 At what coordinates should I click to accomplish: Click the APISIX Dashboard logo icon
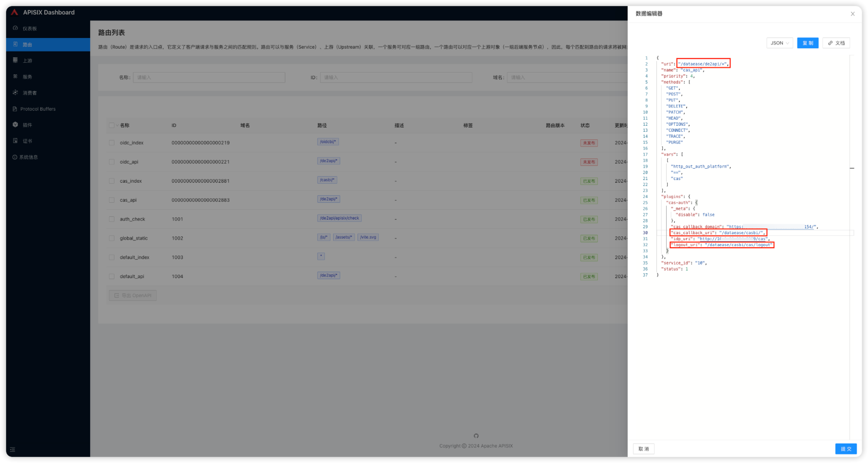(15, 12)
